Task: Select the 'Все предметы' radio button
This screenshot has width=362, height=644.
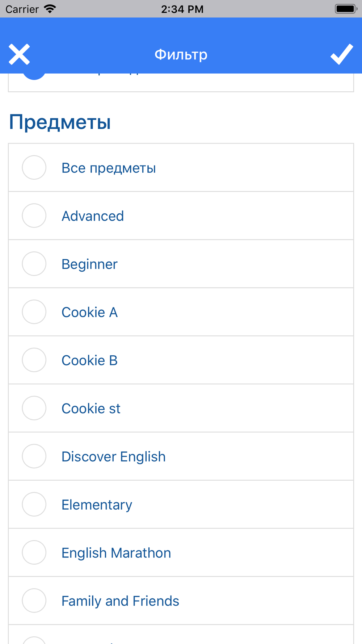Action: [x=34, y=167]
